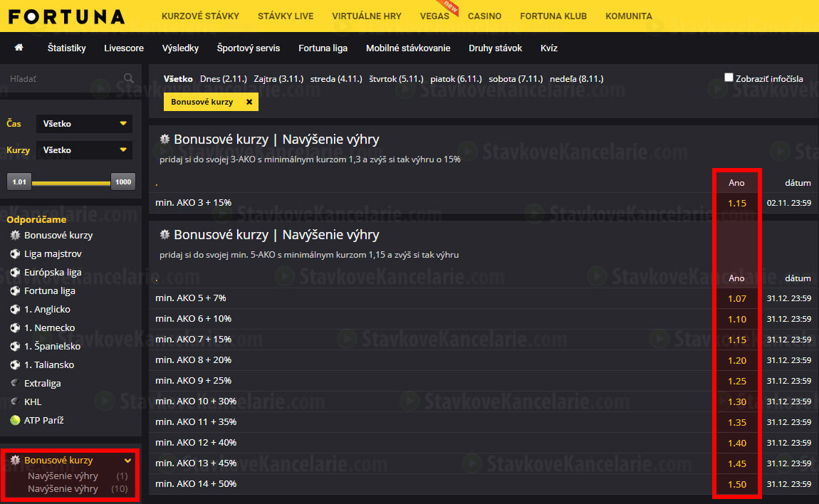
Task: Click the minimum odds slider handle 1.01
Action: (x=19, y=182)
